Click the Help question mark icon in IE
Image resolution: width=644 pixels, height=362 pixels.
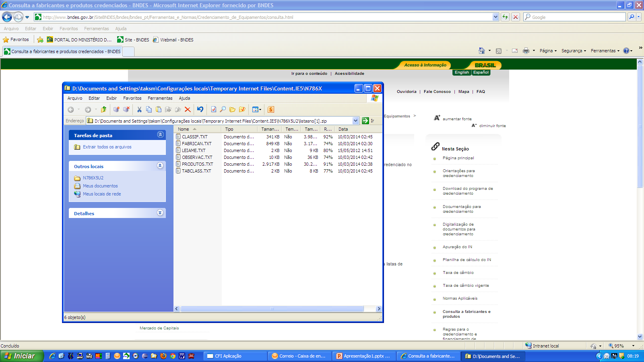(x=626, y=51)
